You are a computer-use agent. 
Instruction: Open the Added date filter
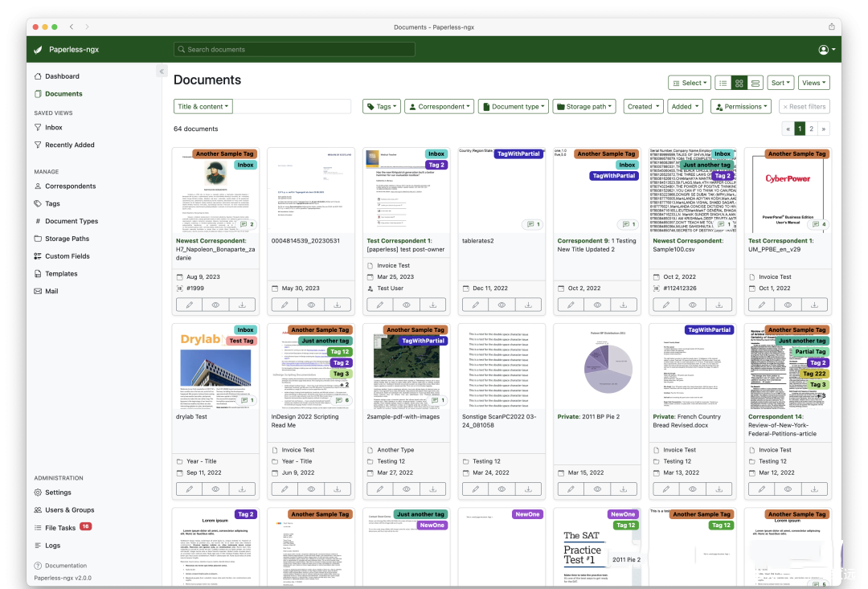click(685, 107)
